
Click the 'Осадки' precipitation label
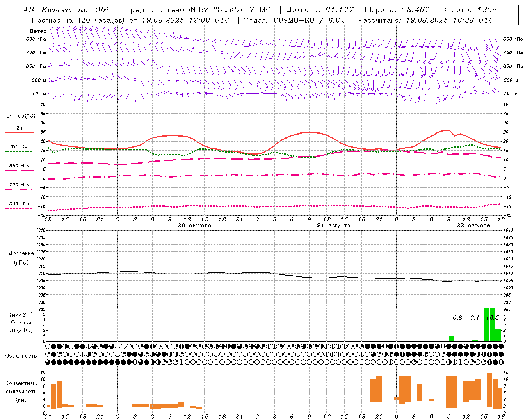(x=21, y=322)
